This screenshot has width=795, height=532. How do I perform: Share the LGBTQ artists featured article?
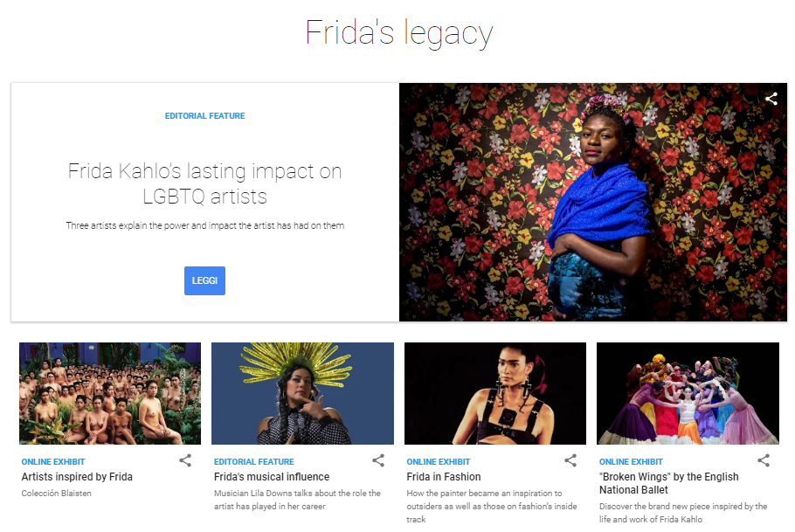click(771, 99)
